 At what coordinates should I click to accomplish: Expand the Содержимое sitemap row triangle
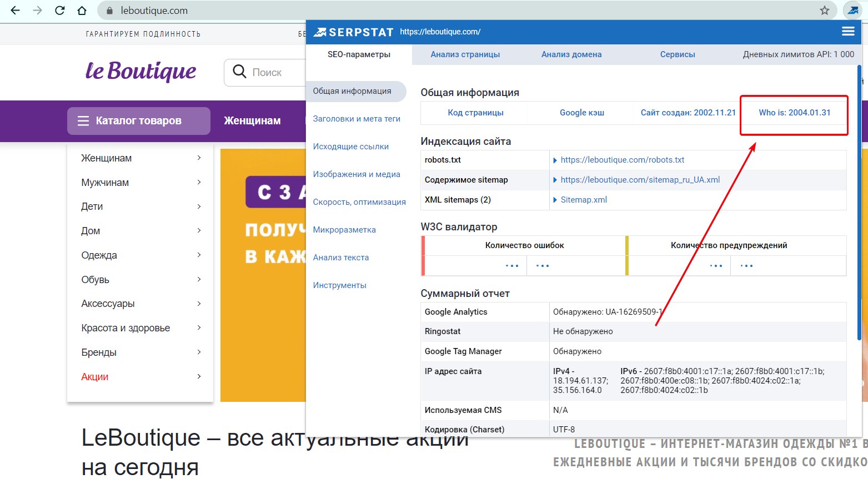555,180
